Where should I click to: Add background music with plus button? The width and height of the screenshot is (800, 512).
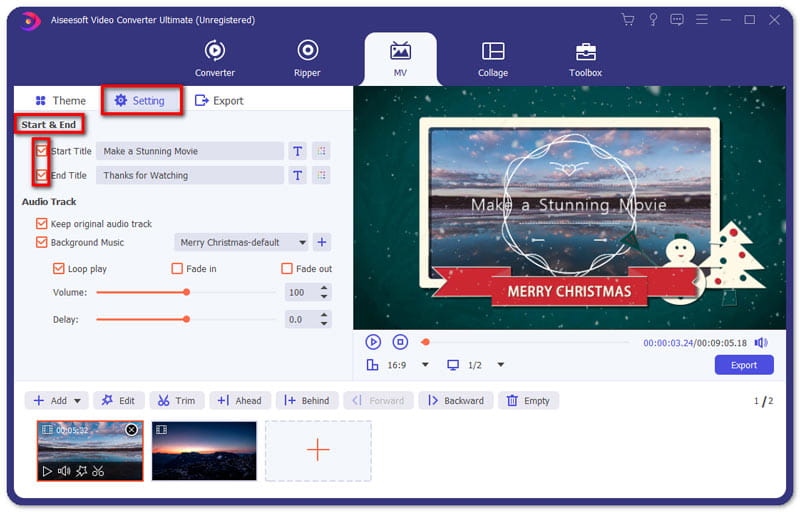322,242
